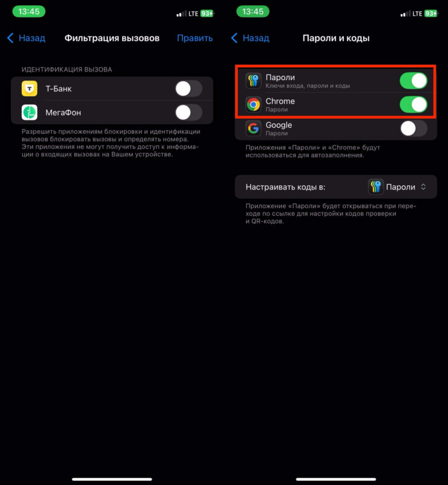Turn off Chrome passwords switch
The width and height of the screenshot is (448, 485).
point(413,105)
